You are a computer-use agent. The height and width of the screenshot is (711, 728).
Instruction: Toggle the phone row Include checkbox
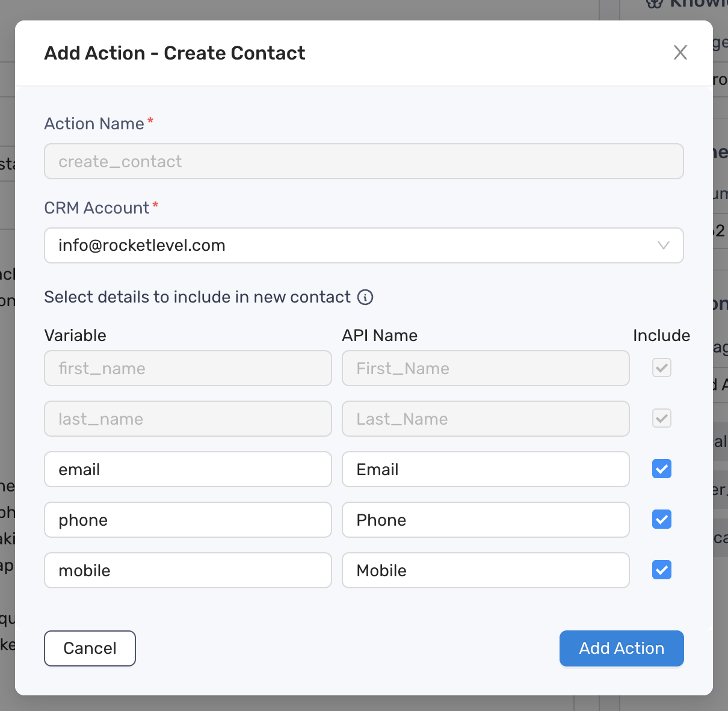(661, 520)
